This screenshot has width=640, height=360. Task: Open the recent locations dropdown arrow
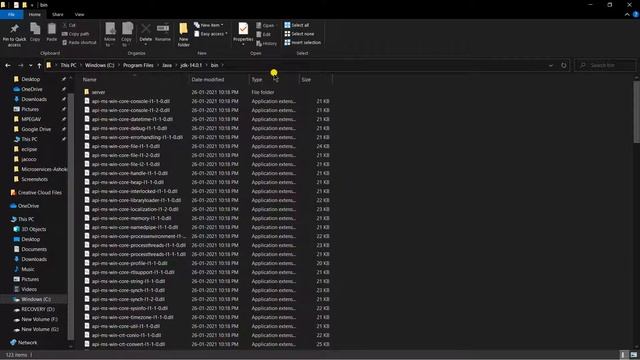pos(30,65)
